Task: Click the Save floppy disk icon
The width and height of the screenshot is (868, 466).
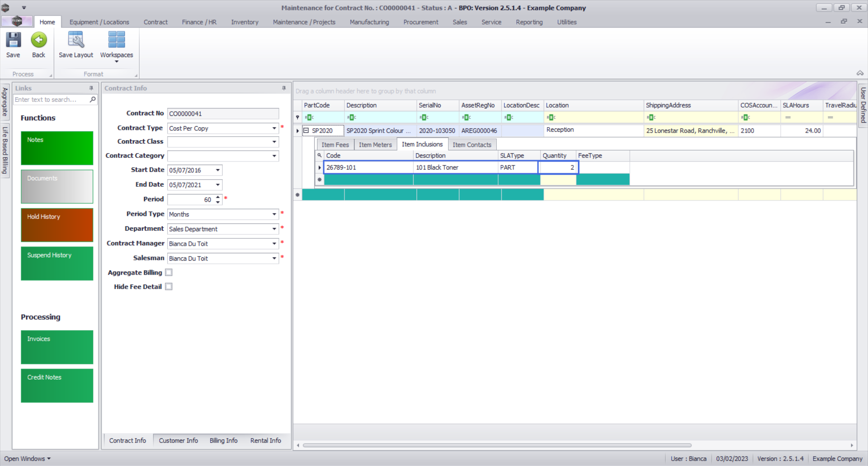Action: coord(13,40)
